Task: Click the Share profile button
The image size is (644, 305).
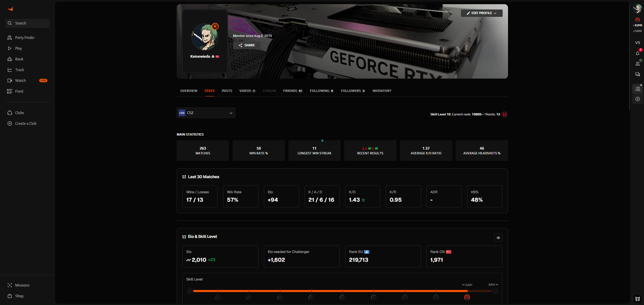Action: 247,45
